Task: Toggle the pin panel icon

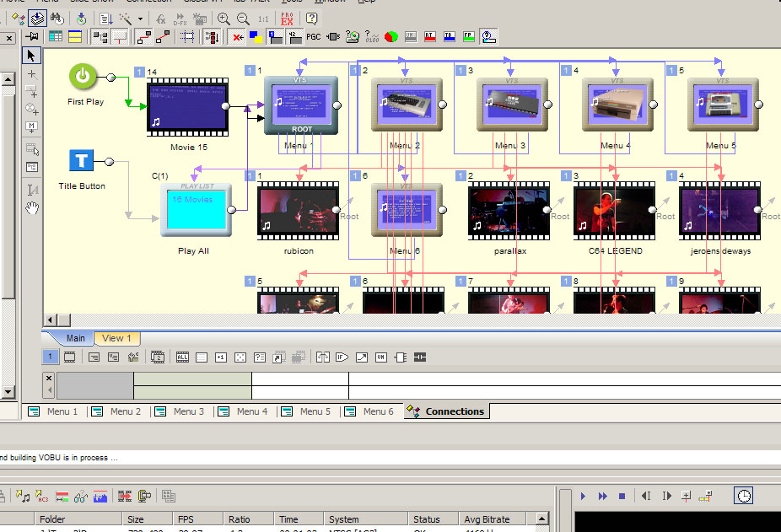Action: click(33, 37)
